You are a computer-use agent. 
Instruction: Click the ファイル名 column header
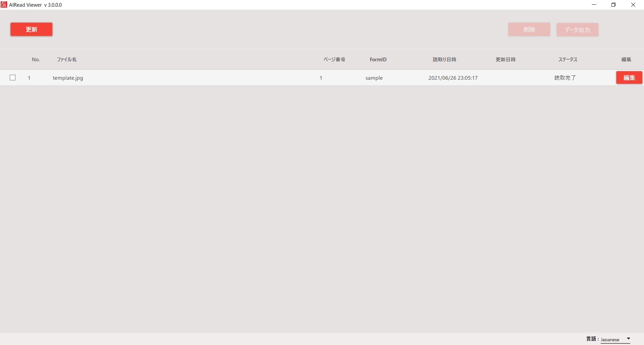pos(67,59)
